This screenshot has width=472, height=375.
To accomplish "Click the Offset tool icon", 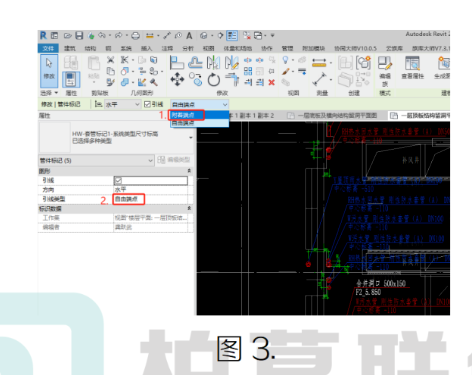I will click(x=195, y=62).
